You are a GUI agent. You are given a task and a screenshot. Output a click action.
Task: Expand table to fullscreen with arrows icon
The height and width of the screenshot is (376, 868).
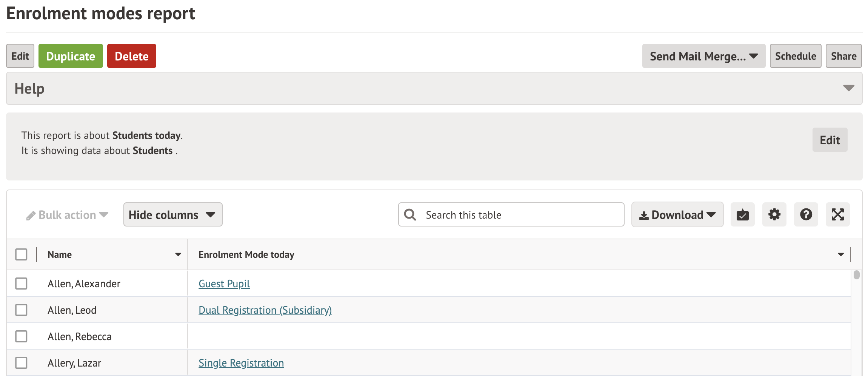click(837, 215)
